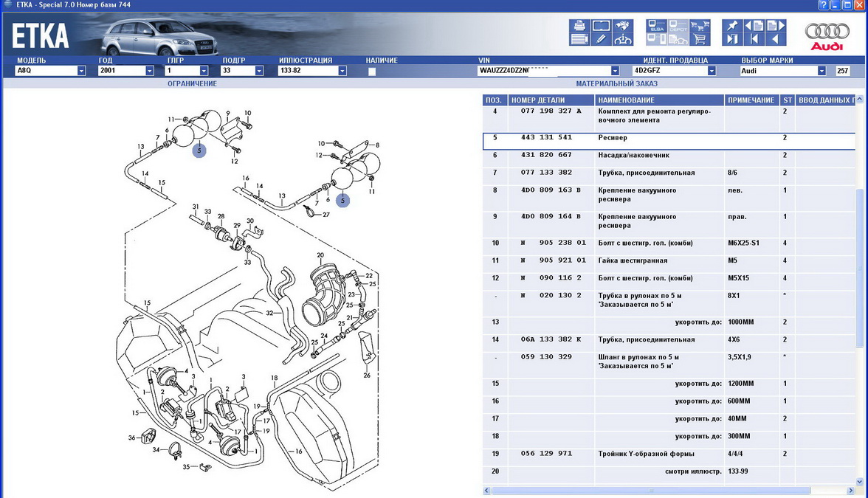The width and height of the screenshot is (868, 498).
Task: Open the ELSA link icon
Action: pyautogui.click(x=656, y=27)
